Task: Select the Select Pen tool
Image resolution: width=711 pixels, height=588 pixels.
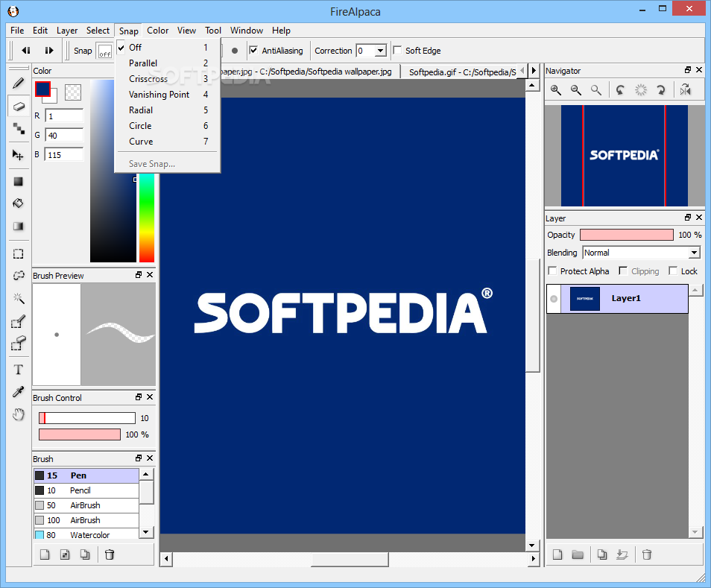Action: point(18,321)
